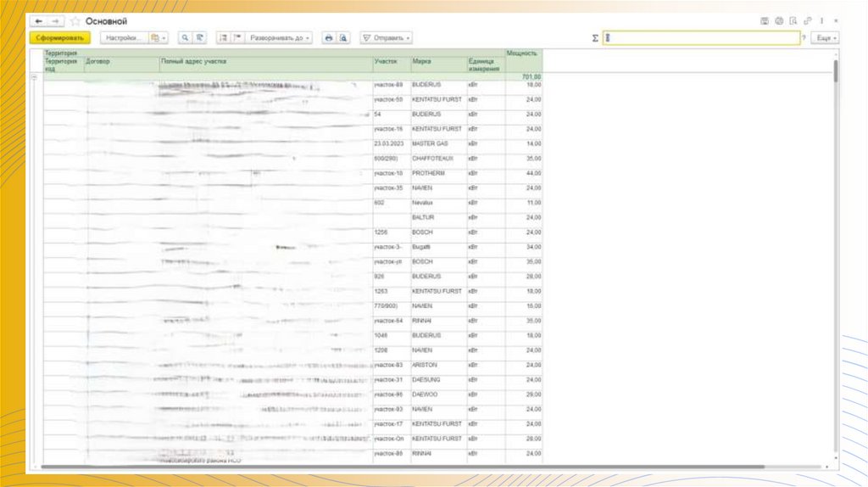
Task: Go forward with the right arrow
Action: pyautogui.click(x=55, y=21)
